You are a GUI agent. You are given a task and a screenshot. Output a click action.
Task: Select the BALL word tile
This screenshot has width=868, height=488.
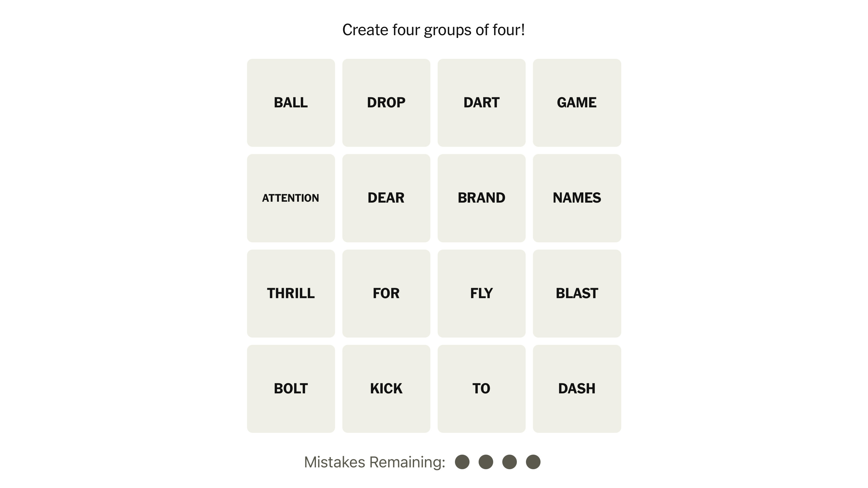click(x=291, y=103)
